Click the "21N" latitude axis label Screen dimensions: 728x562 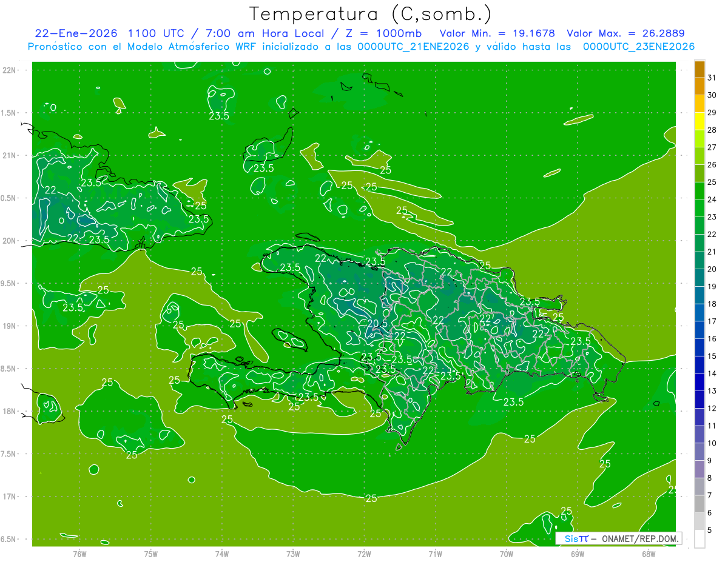pos(8,155)
